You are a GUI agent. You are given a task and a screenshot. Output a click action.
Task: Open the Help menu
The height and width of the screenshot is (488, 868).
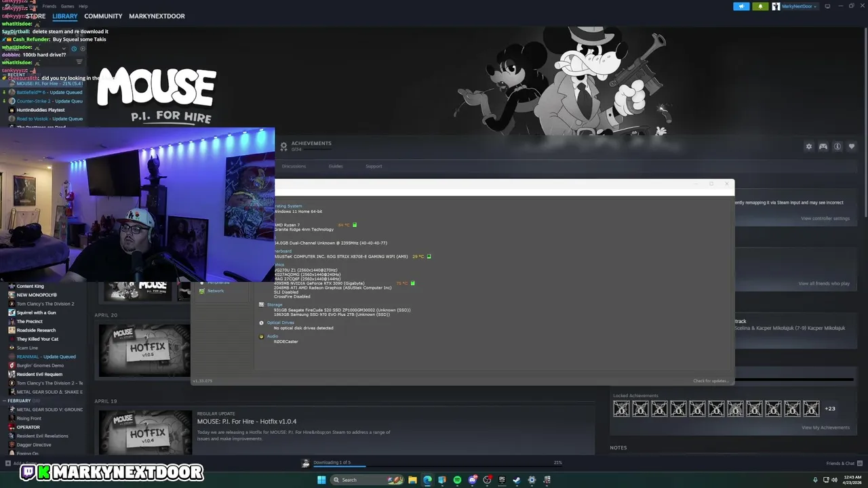point(83,6)
